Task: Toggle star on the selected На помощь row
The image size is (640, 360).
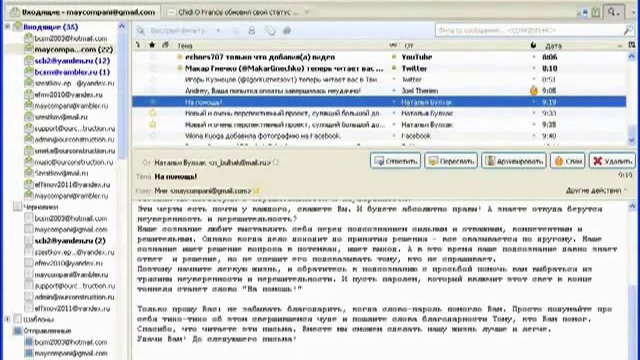Action: click(x=153, y=102)
